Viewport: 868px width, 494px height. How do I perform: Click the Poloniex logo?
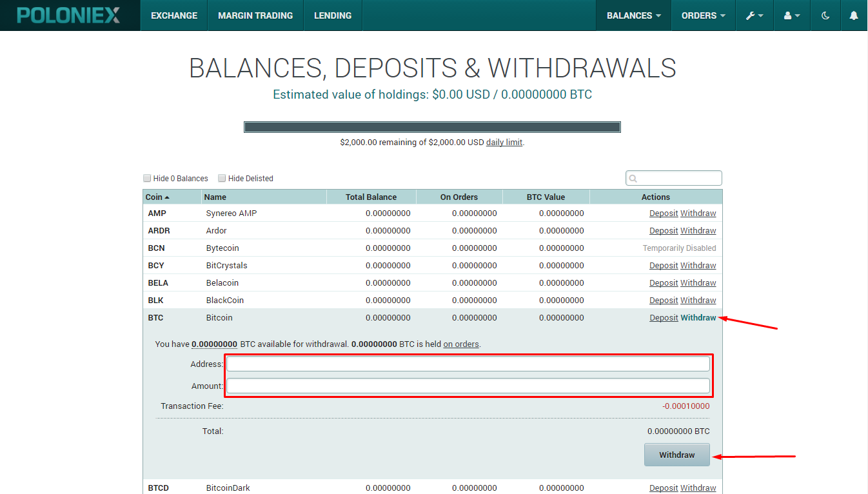point(68,15)
